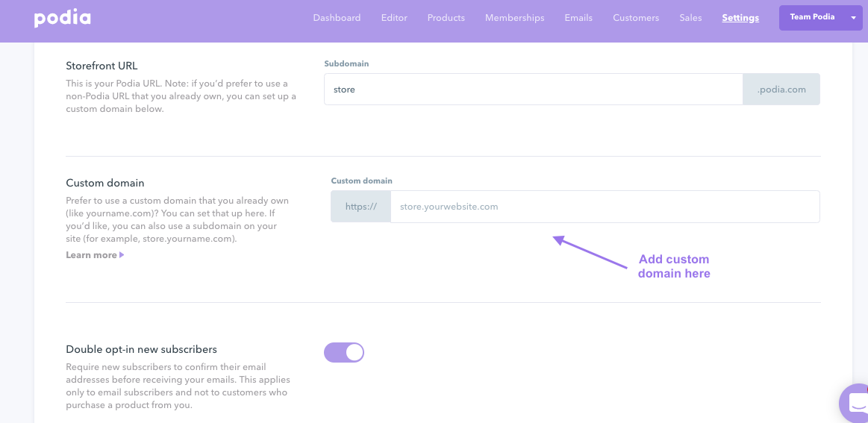Screen dimensions: 868x423
Task: Click the https:// prefix label
Action: (x=361, y=207)
